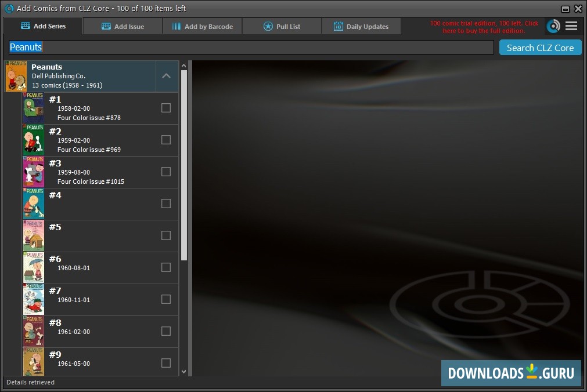This screenshot has width=587, height=392.
Task: Click the Search CLZ Core button
Action: pos(540,48)
